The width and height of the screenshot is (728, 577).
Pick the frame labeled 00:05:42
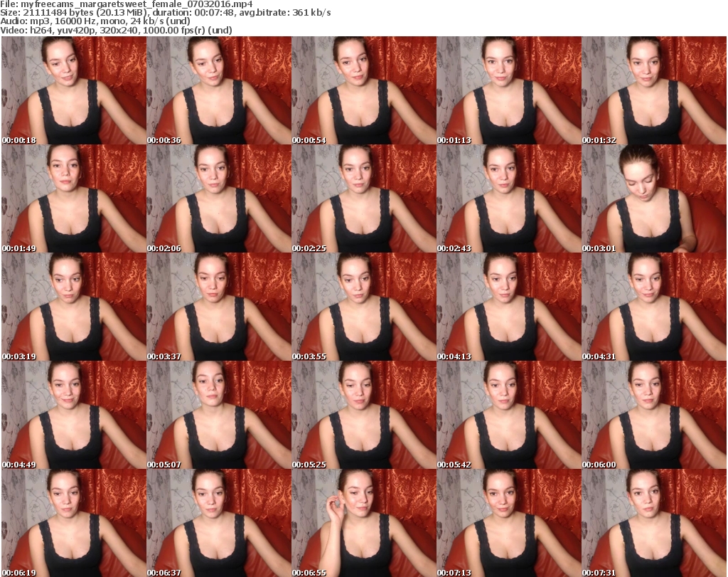click(x=509, y=415)
